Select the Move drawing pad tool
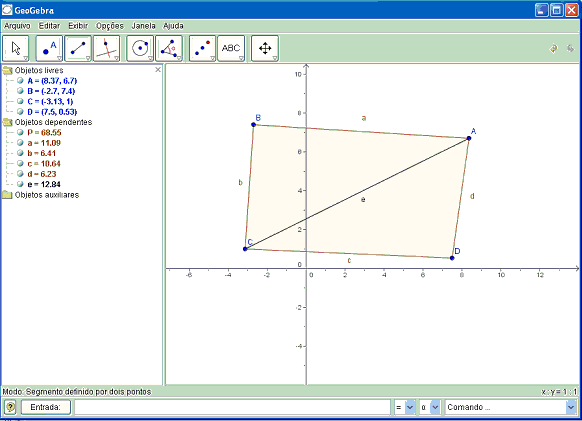Viewport: 582px width, 421px height. (x=265, y=48)
